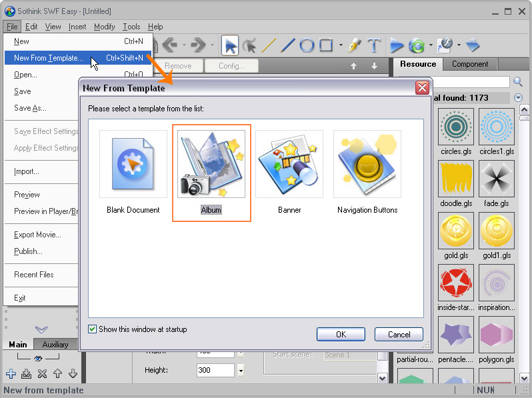Click the blue Play preview icon
532x398 pixels.
[x=396, y=45]
